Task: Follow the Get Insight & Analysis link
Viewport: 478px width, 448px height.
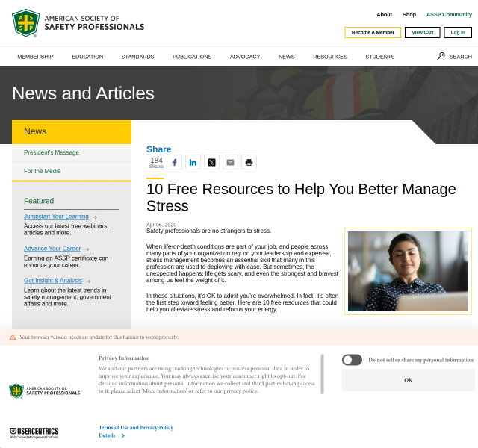Action: coord(53,281)
